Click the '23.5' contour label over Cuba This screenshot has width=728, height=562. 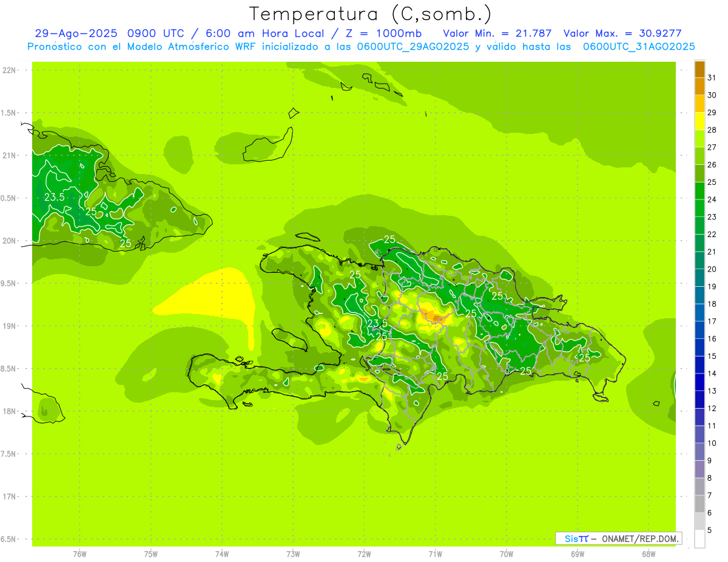[55, 197]
